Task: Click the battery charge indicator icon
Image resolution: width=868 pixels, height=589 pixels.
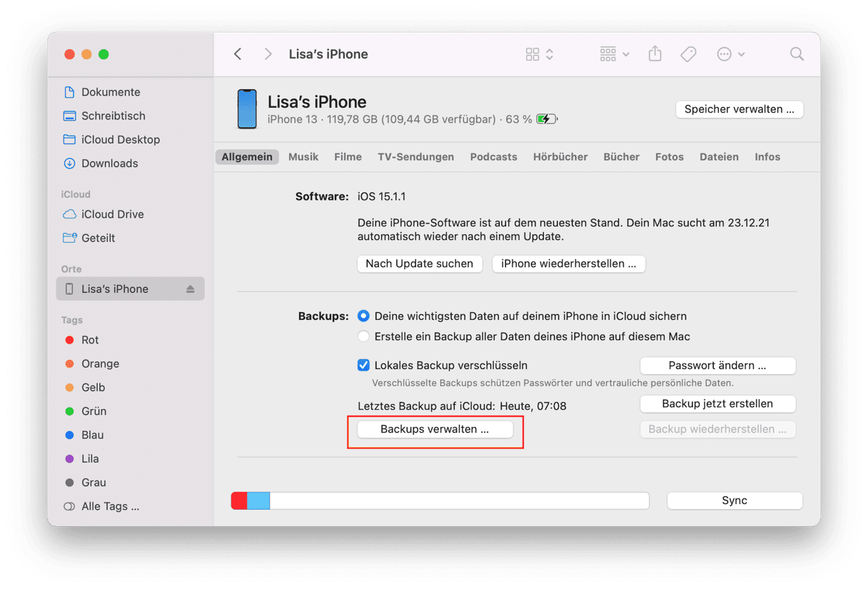Action: point(547,119)
